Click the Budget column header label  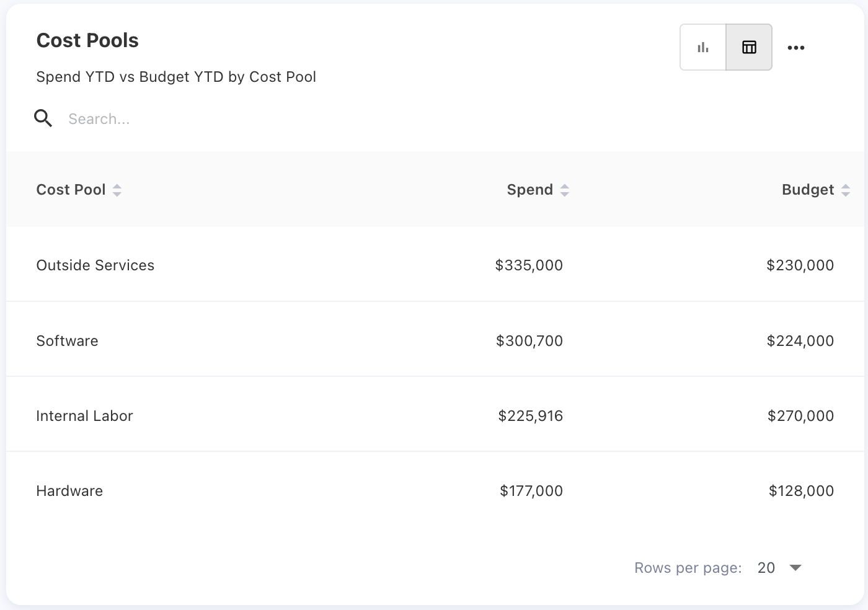tap(807, 190)
